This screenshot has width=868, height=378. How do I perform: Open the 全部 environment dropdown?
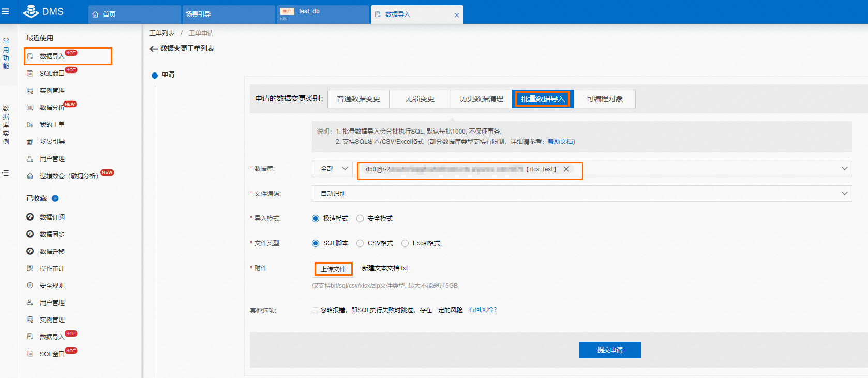click(x=332, y=169)
